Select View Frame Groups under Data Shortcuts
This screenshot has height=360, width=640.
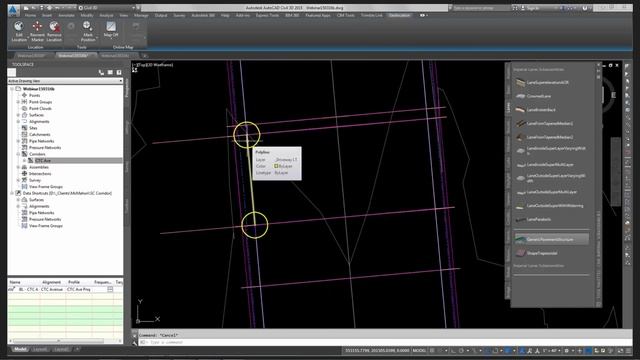45,226
